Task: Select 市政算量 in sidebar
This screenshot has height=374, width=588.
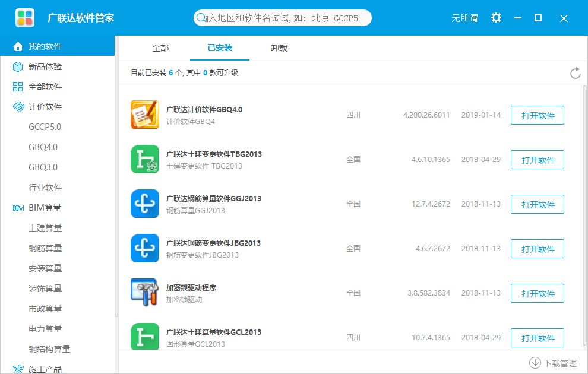Action: 45,309
